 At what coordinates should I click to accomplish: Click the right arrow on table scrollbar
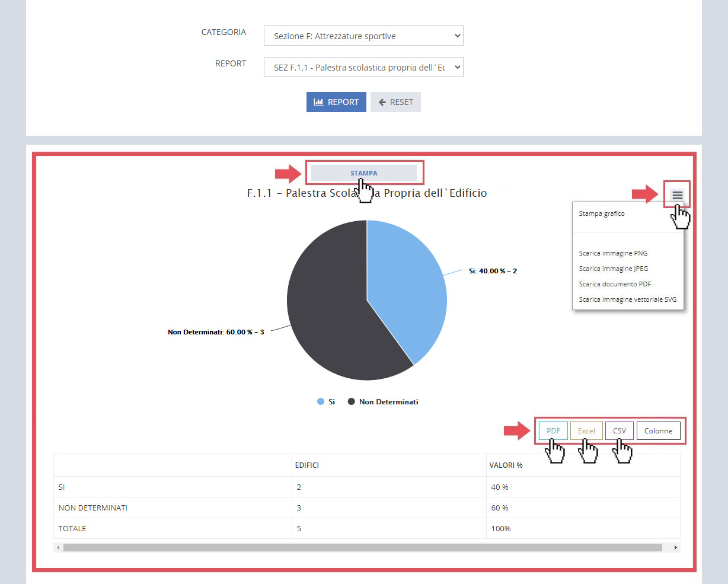click(675, 547)
